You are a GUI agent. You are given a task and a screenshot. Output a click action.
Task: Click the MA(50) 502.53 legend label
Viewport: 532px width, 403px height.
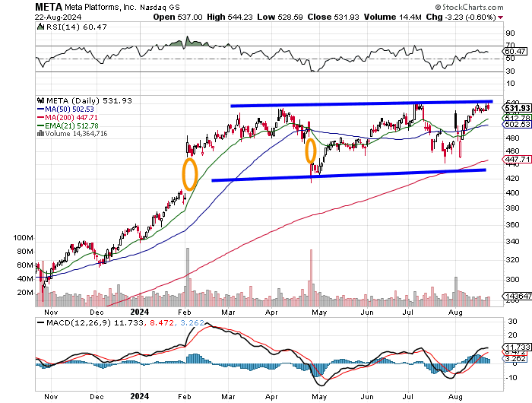click(x=65, y=109)
